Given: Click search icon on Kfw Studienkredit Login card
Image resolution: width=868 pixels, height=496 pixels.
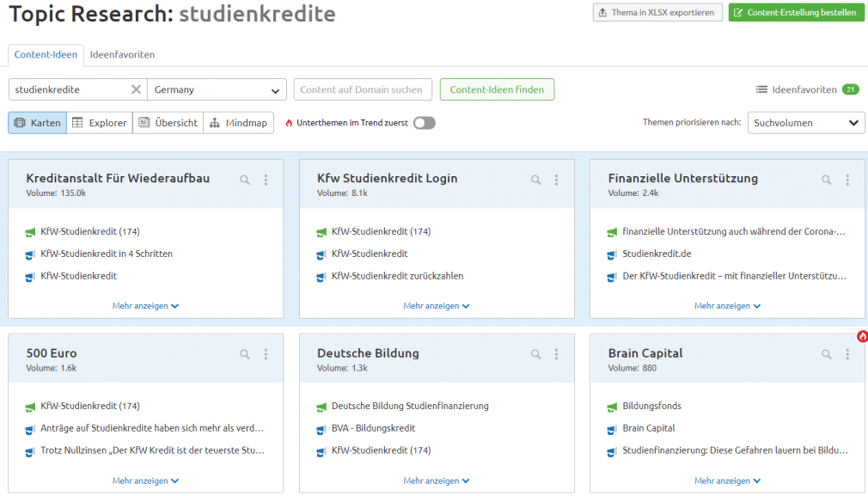Looking at the screenshot, I should tap(536, 180).
